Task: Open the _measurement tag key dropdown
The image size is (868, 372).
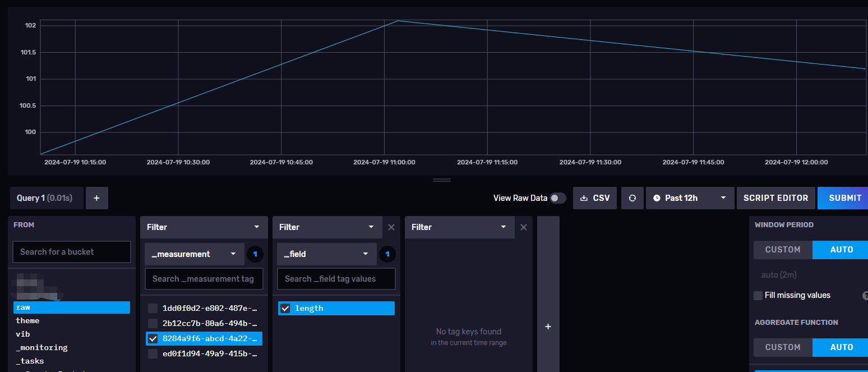Action: click(194, 254)
